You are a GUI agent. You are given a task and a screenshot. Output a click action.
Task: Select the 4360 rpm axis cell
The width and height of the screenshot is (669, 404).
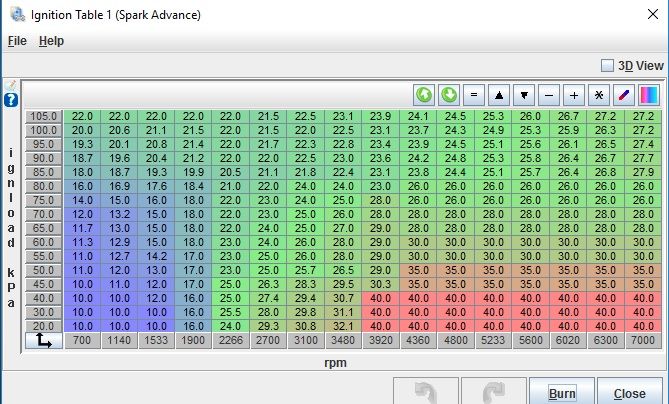(x=418, y=340)
